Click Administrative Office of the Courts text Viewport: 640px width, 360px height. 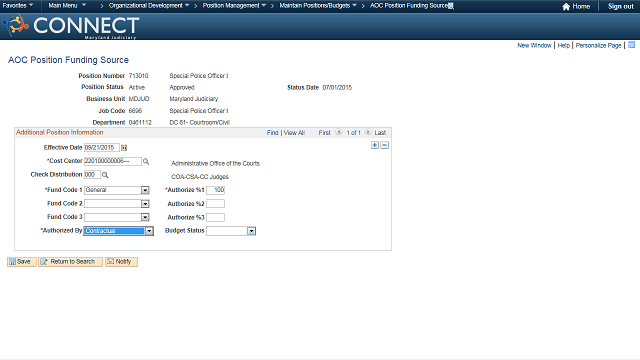click(216, 163)
